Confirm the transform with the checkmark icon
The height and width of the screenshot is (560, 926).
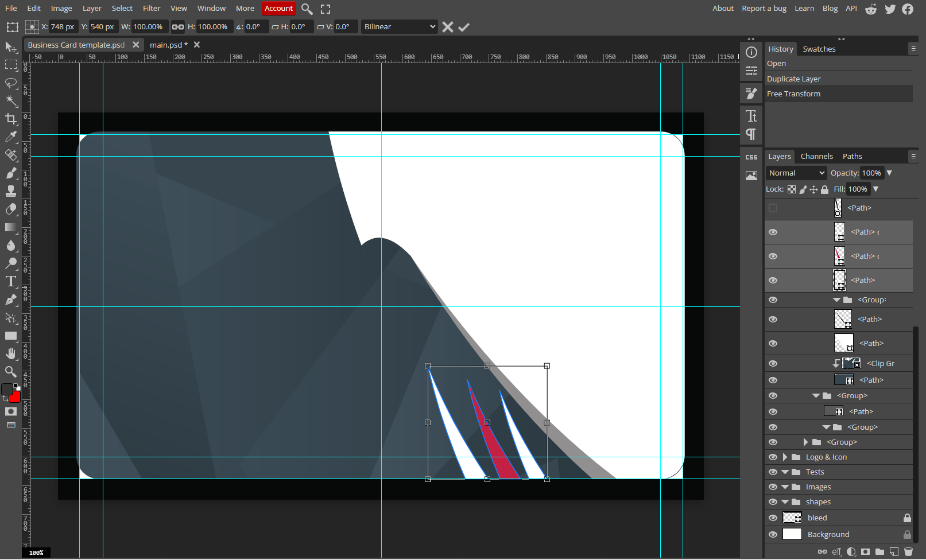tap(464, 27)
